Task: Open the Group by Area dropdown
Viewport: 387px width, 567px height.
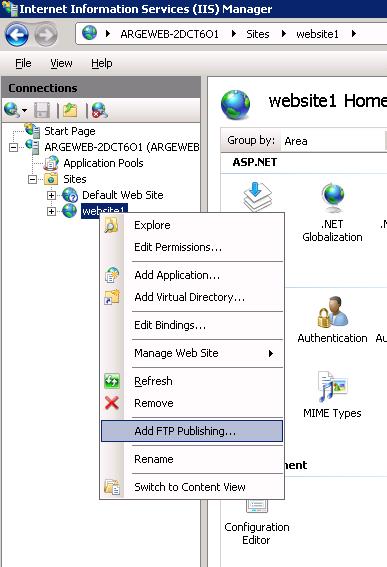Action: click(x=335, y=141)
